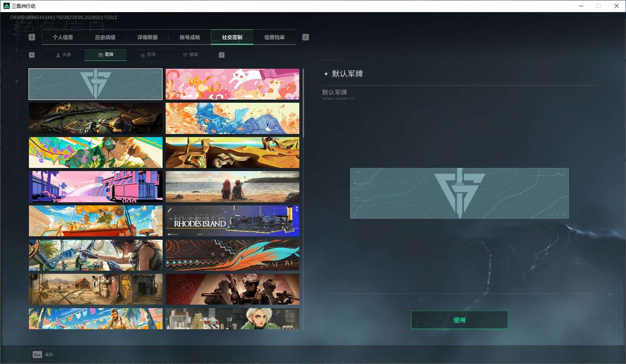Choose the RHODES ISLAND dog tag

233,221
